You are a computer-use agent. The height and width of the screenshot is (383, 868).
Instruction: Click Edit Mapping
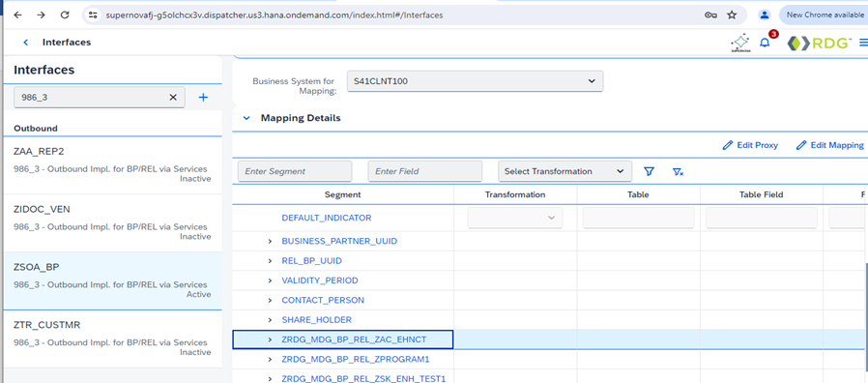click(829, 145)
